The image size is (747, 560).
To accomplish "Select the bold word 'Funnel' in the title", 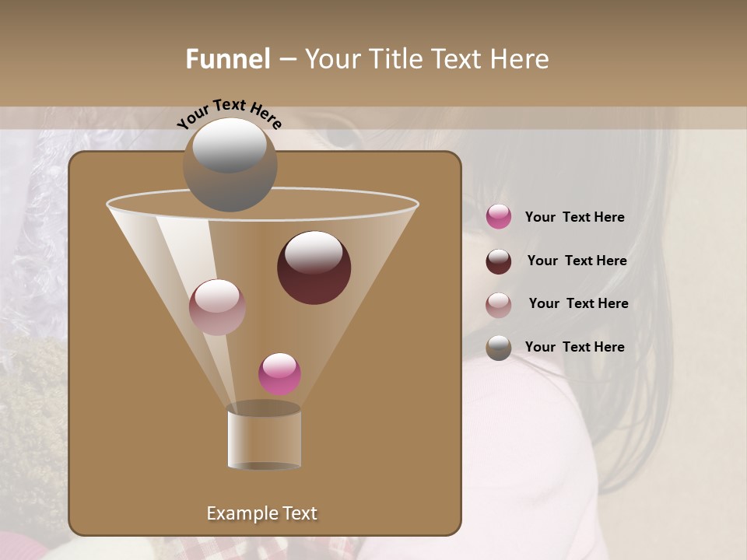I will [x=228, y=59].
